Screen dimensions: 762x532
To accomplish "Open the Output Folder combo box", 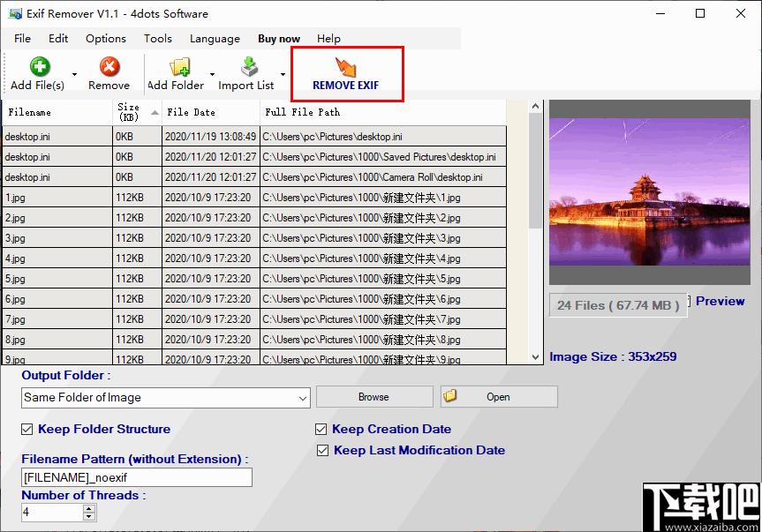I will click(166, 398).
